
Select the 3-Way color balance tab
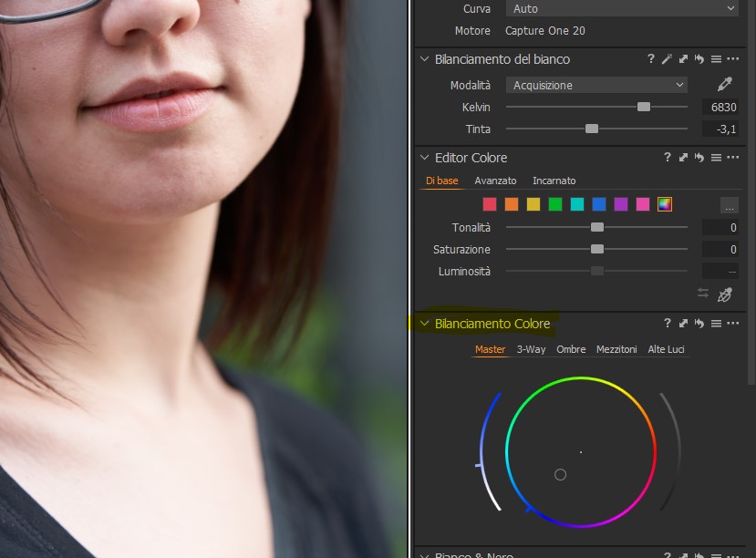[x=531, y=349]
